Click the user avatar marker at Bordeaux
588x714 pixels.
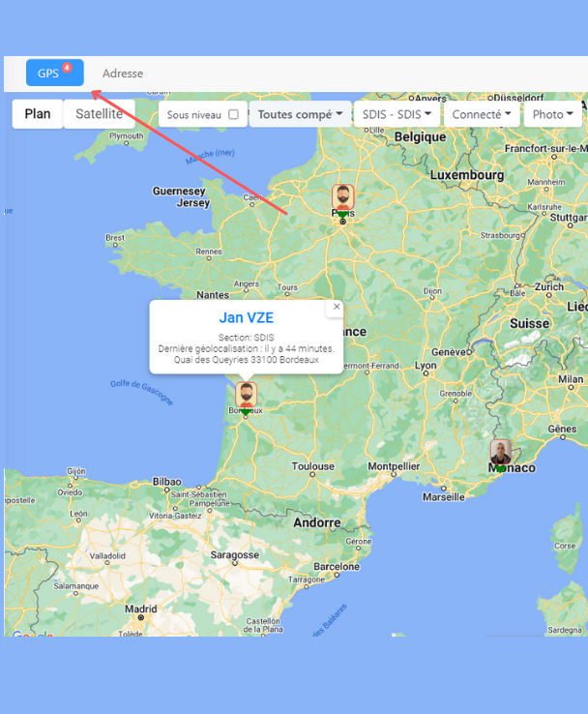[247, 396]
